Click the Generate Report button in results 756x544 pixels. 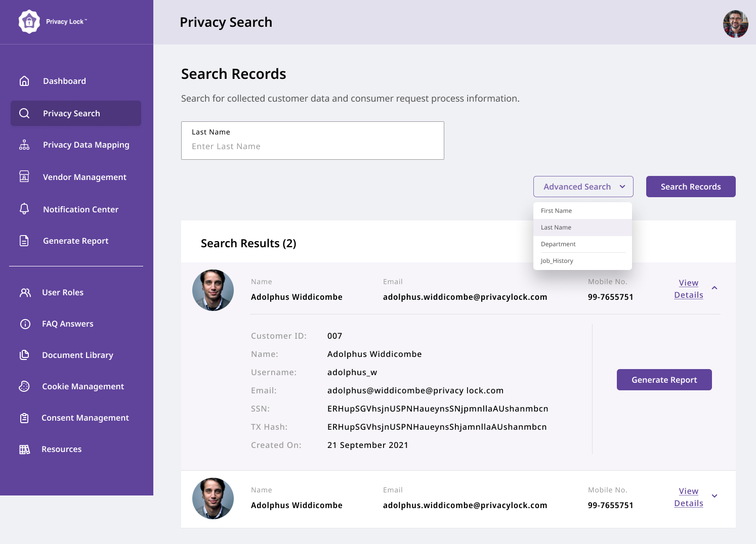tap(664, 379)
